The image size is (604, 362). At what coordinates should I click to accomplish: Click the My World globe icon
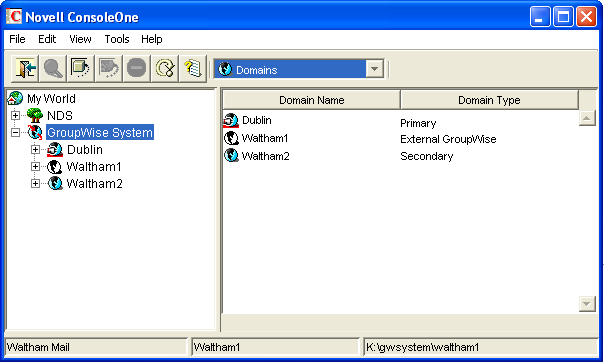(x=15, y=99)
